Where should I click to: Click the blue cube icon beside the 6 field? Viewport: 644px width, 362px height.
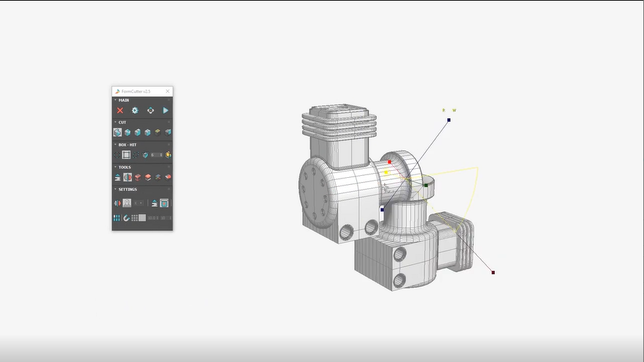click(145, 155)
